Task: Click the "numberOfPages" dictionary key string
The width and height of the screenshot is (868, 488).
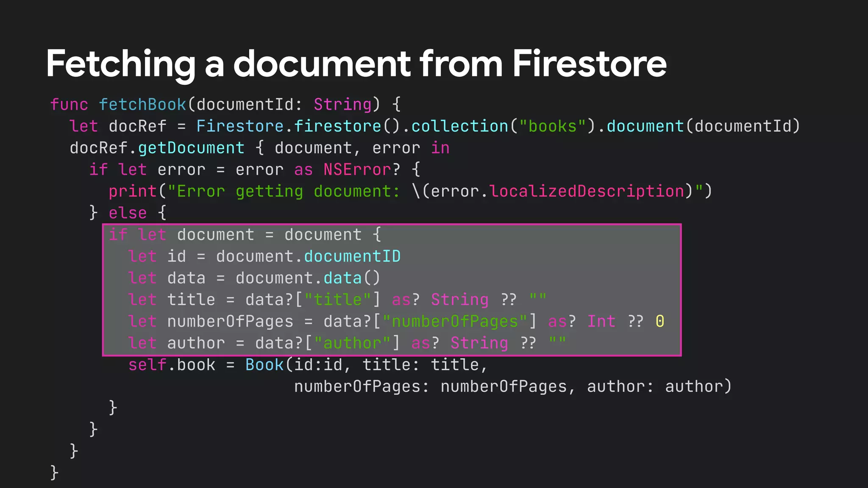Action: click(454, 322)
